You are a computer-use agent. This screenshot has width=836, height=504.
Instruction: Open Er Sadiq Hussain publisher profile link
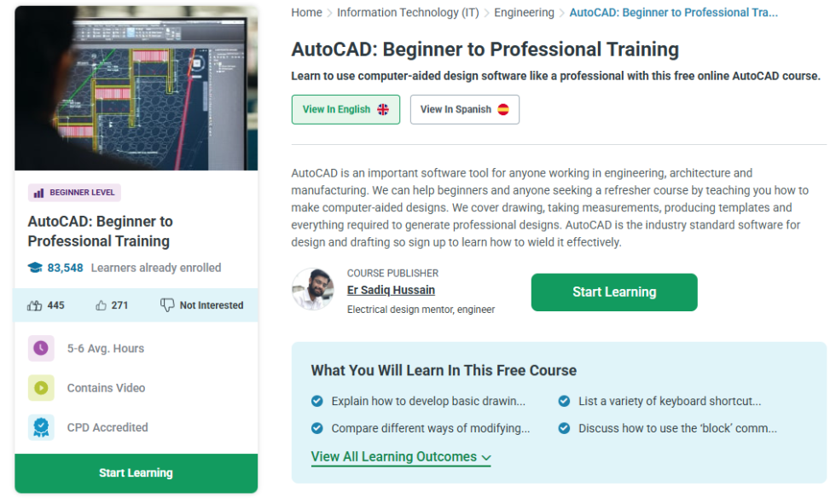click(391, 290)
